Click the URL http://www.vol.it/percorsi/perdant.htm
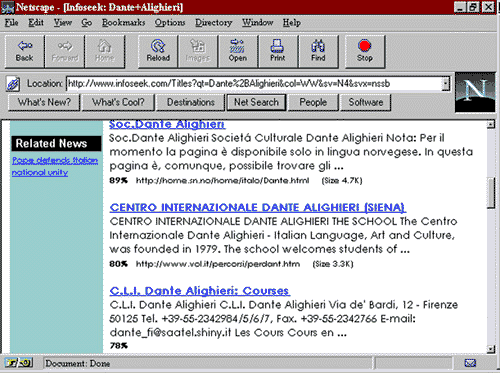500x373 pixels. [218, 264]
